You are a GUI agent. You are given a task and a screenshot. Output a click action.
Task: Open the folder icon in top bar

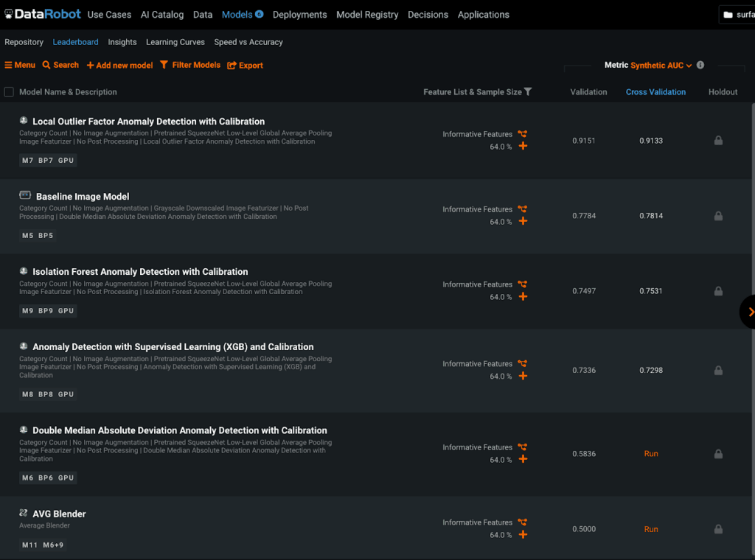728,15
